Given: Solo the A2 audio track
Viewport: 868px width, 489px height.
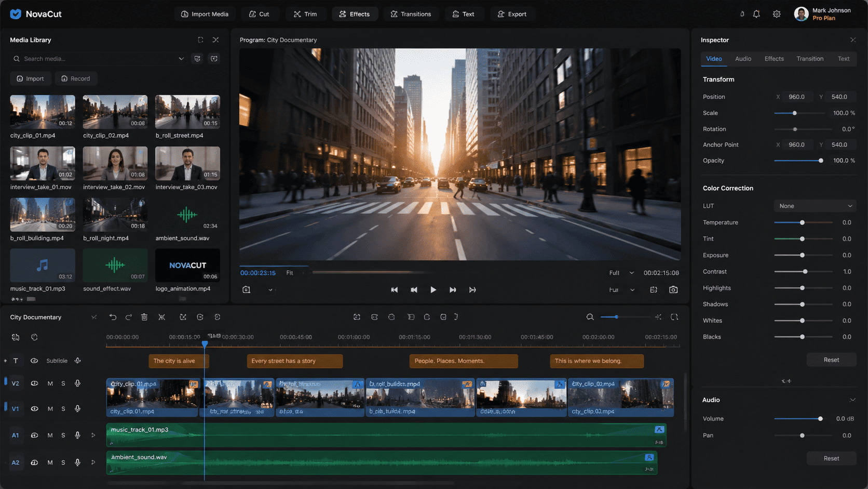Looking at the screenshot, I should coord(63,462).
